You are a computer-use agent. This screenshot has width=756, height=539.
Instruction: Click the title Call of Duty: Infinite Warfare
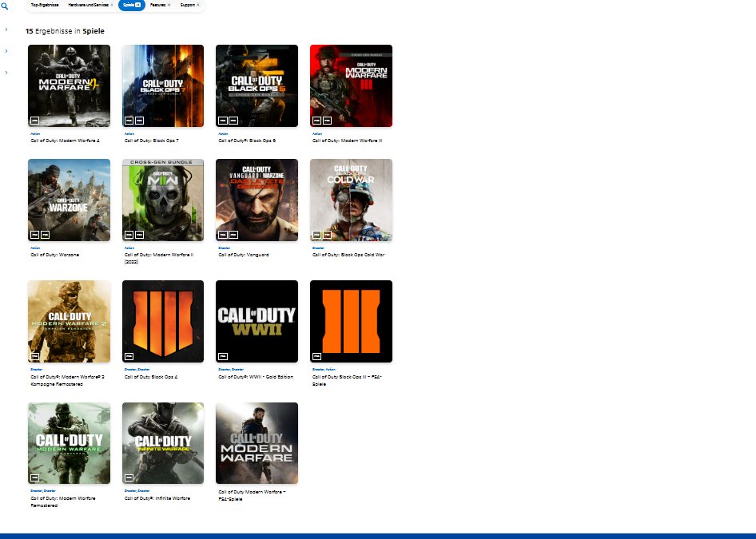coord(157,498)
